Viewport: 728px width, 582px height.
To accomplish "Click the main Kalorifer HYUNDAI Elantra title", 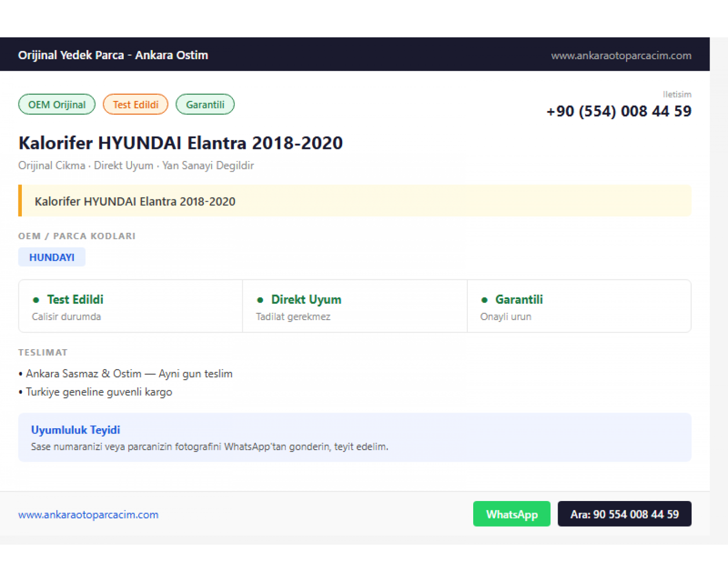I will (x=181, y=143).
